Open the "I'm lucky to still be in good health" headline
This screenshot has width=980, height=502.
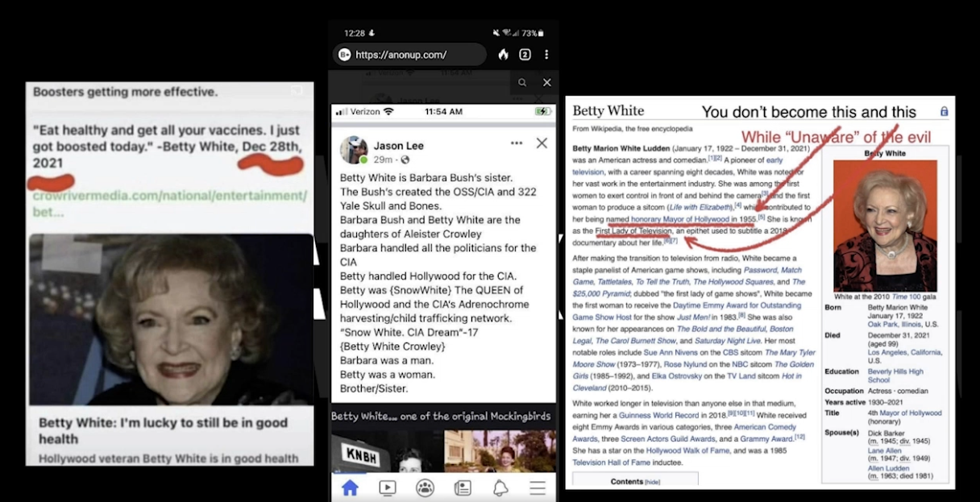[x=163, y=430]
